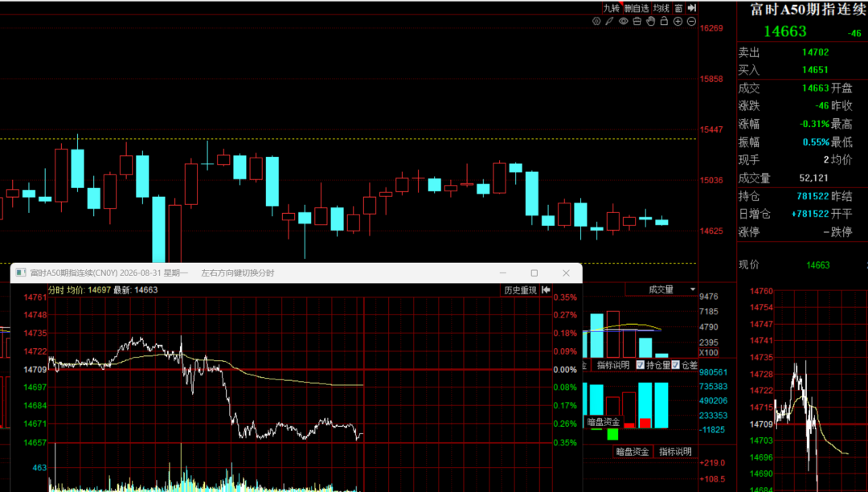Zoom in with the circled plus icon
The image size is (868, 492).
coord(678,21)
